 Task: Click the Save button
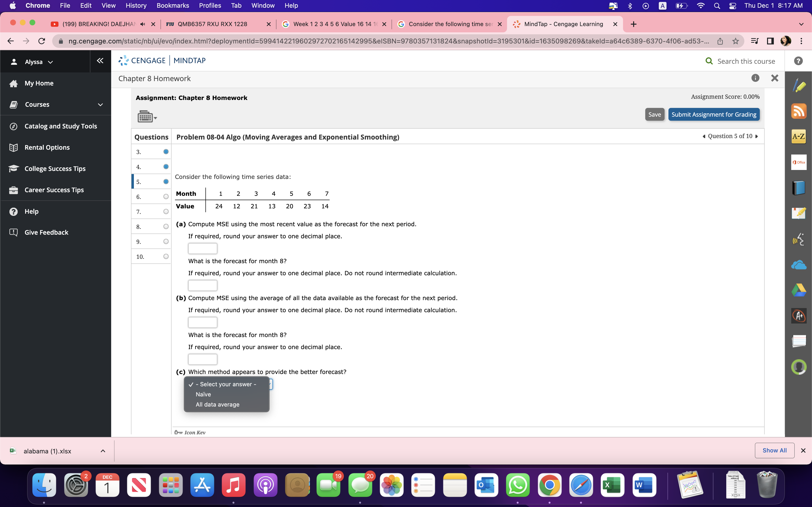tap(654, 114)
